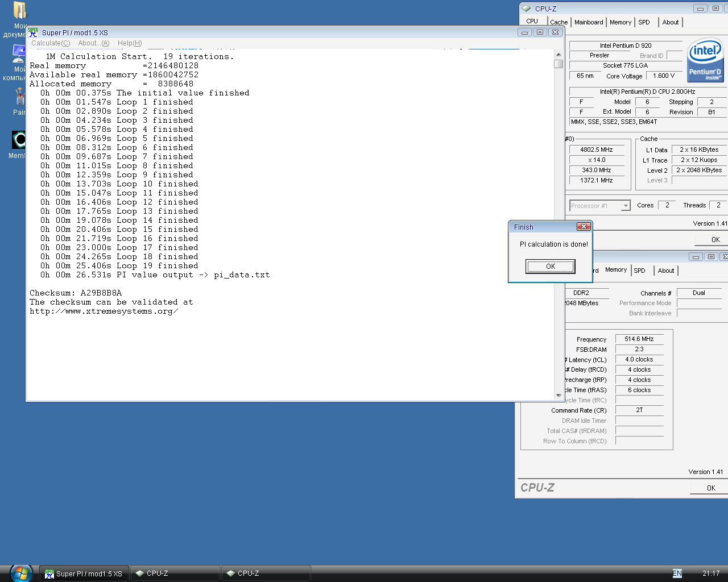Open the About menu in Super PI
This screenshot has height=582, width=728.
pyautogui.click(x=94, y=43)
